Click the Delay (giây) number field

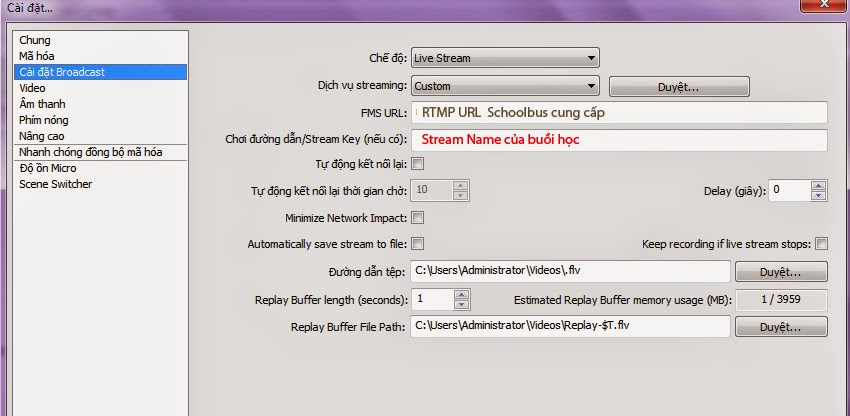789,190
